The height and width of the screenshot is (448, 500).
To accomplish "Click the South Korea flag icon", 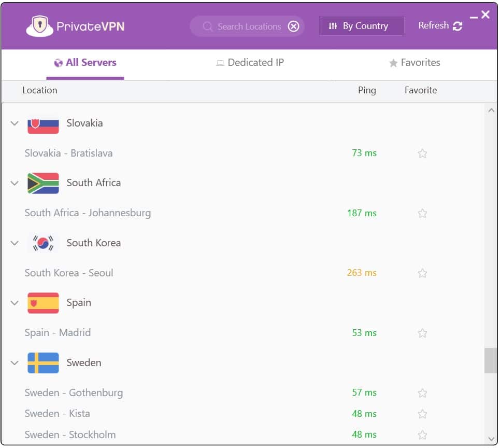I will pos(43,243).
